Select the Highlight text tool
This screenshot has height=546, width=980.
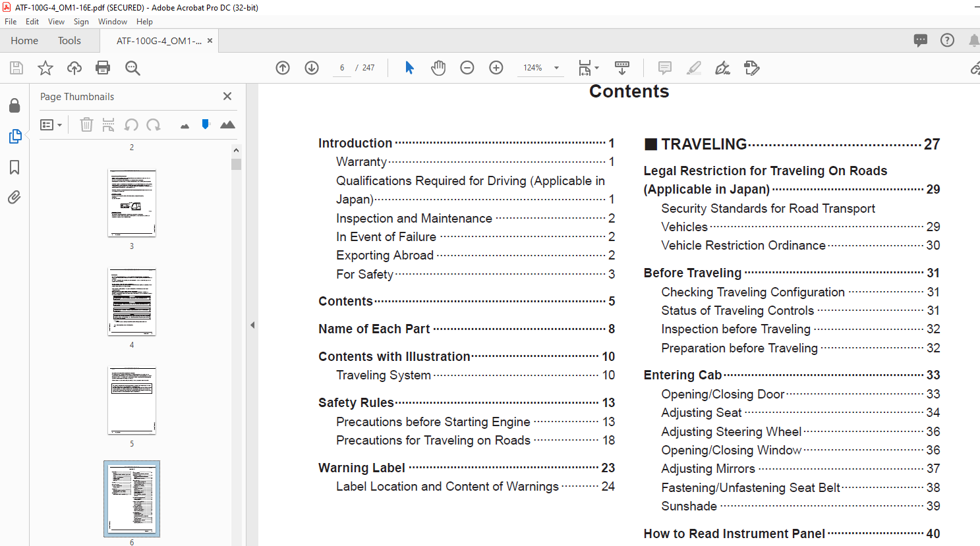(694, 68)
